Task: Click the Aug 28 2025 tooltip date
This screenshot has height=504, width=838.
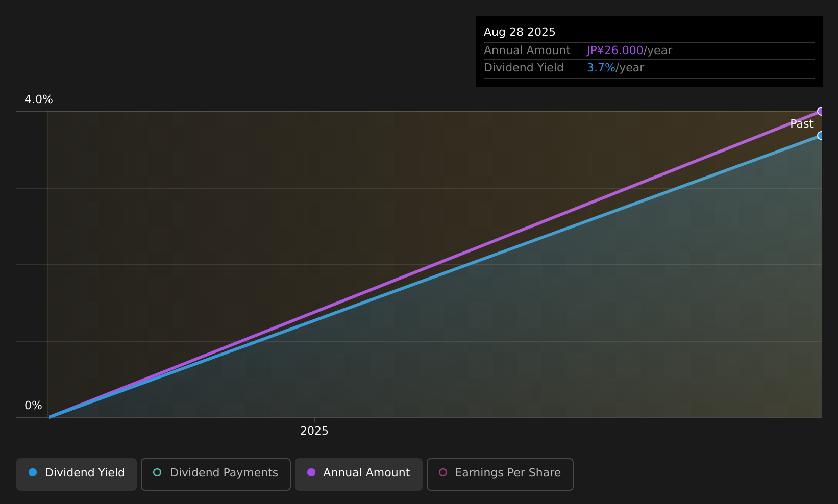Action: (x=520, y=32)
